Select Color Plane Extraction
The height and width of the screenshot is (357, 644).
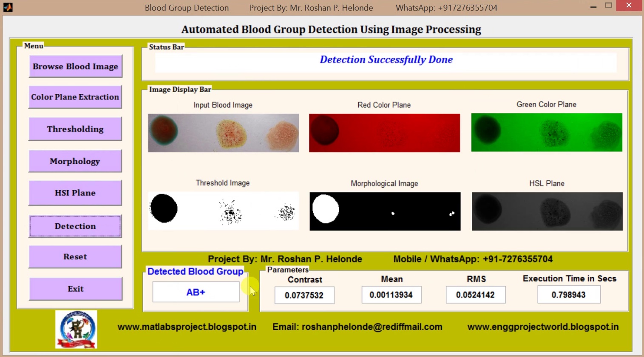pos(75,97)
